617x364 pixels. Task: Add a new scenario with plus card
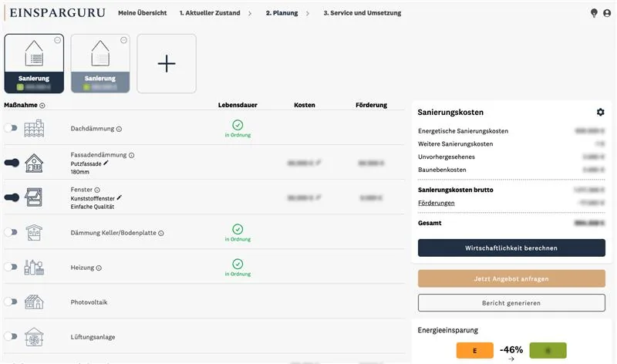pos(167,63)
